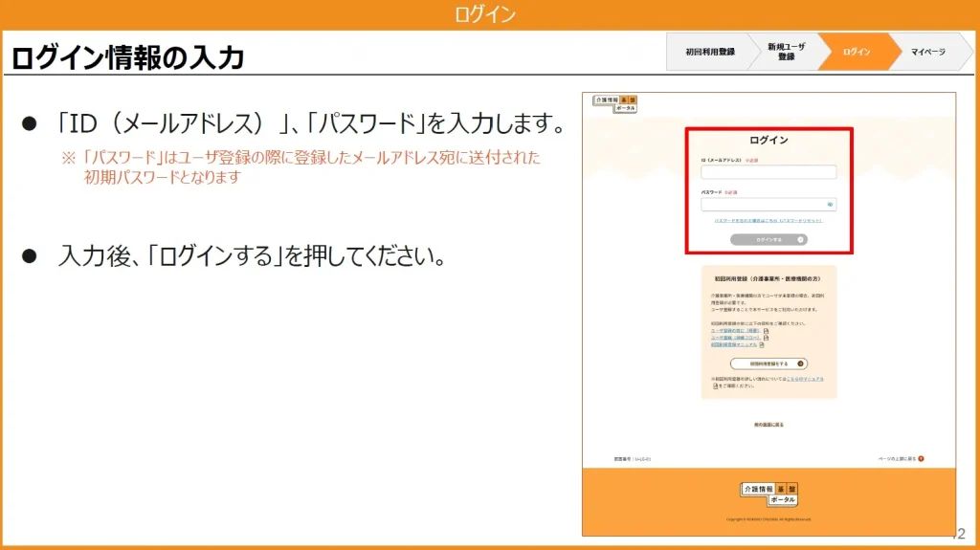This screenshot has width=980, height=550.
Task: Click the パスワード input field
Action: coord(763,204)
